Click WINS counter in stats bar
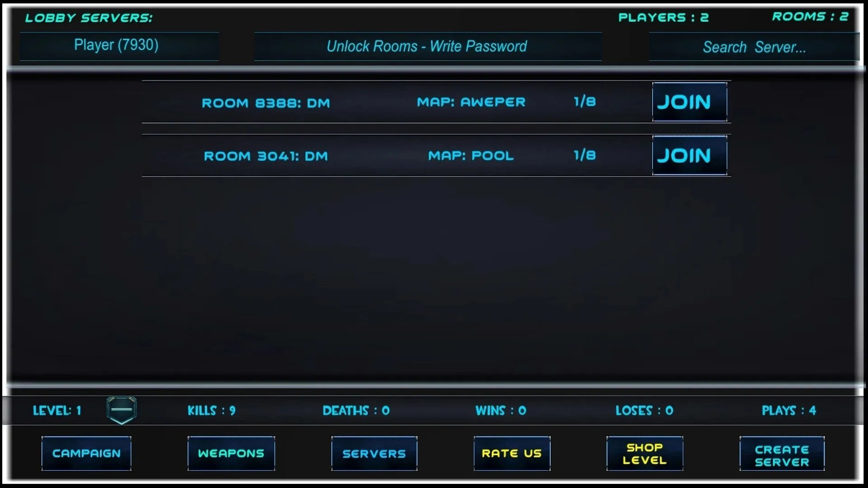Image resolution: width=868 pixels, height=488 pixels. [x=500, y=410]
